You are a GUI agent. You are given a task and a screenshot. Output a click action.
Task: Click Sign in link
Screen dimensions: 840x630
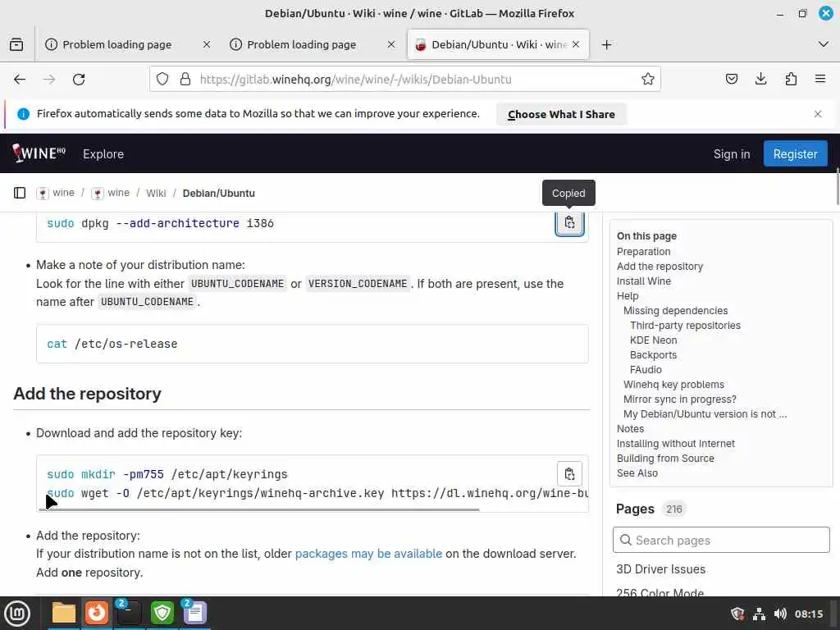[x=731, y=154]
